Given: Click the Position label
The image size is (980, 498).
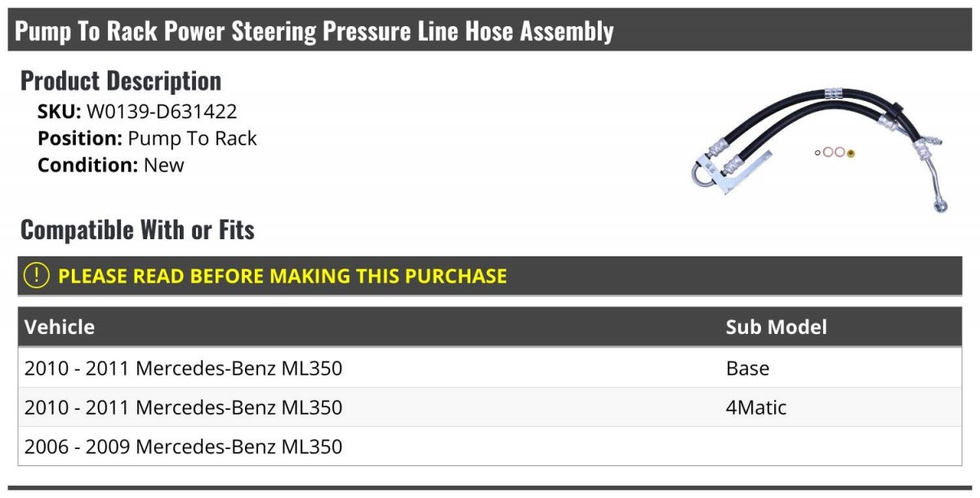Looking at the screenshot, I should coord(80,138).
